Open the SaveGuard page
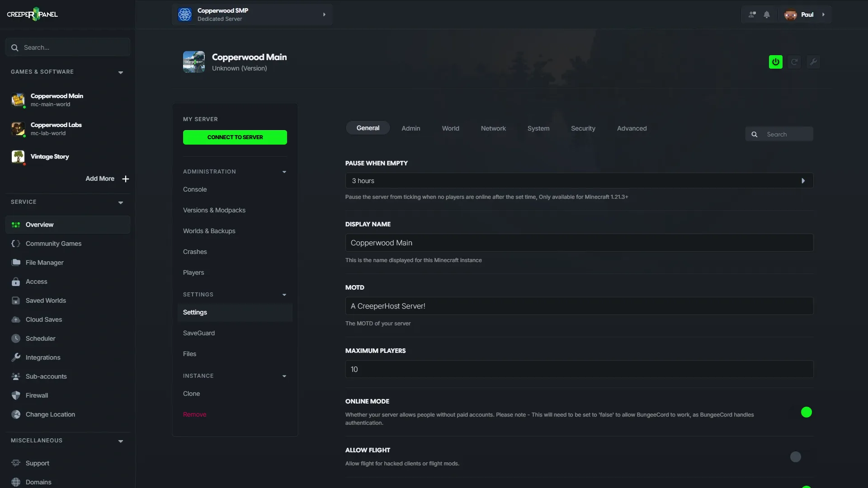 click(199, 333)
